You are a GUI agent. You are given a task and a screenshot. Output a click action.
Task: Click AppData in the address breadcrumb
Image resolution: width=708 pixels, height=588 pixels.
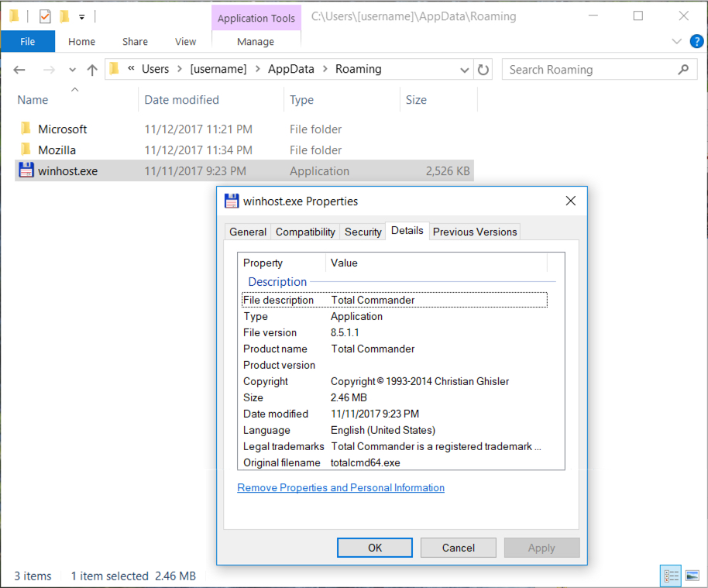click(x=291, y=69)
